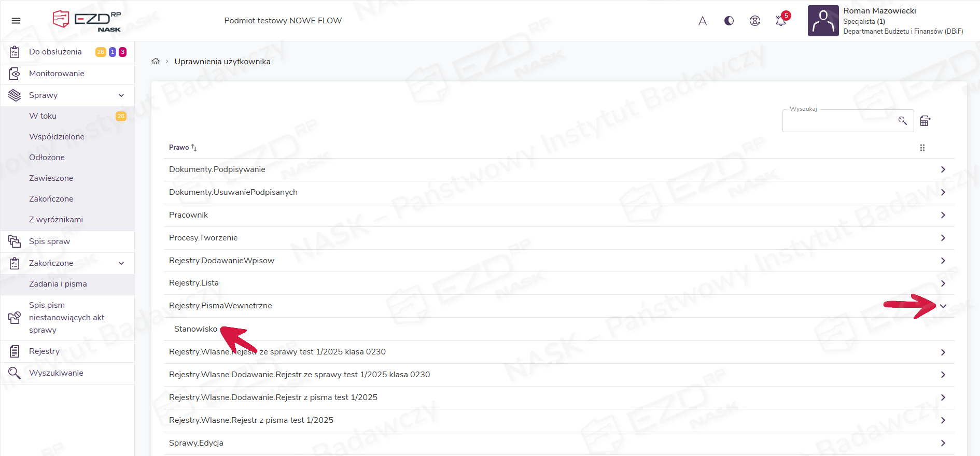Open Monitorowanie in the sidebar
The image size is (980, 456).
pos(57,74)
